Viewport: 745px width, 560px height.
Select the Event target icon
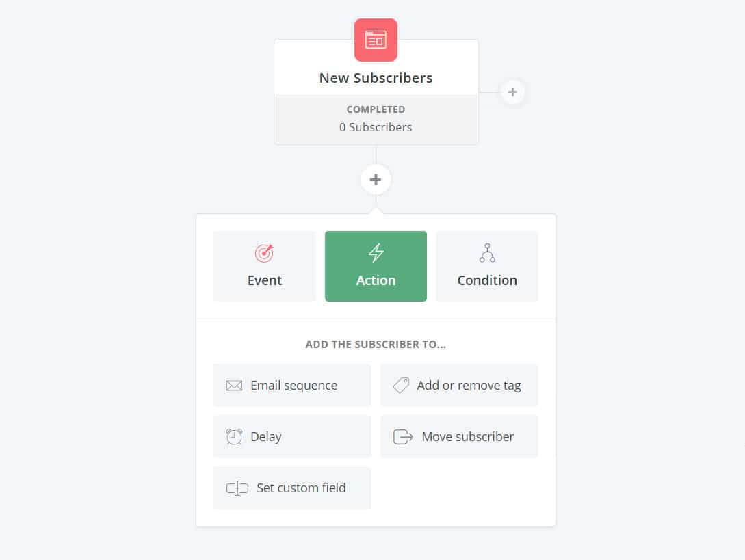click(x=264, y=253)
